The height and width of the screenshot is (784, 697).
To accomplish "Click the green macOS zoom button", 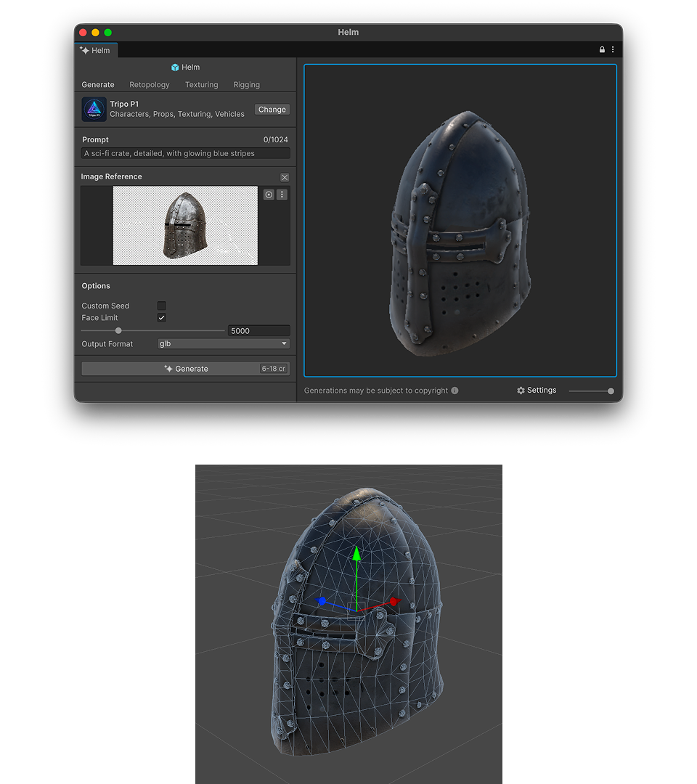I will [108, 33].
